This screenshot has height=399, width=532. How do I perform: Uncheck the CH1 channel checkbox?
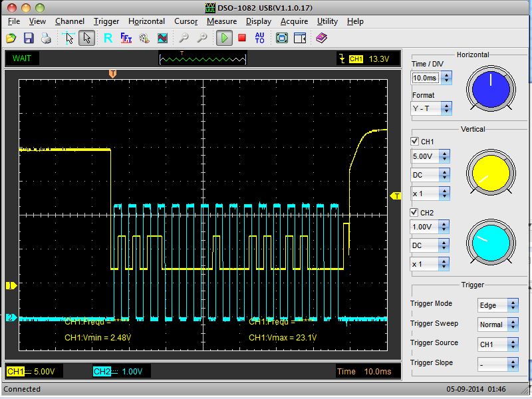coord(416,142)
